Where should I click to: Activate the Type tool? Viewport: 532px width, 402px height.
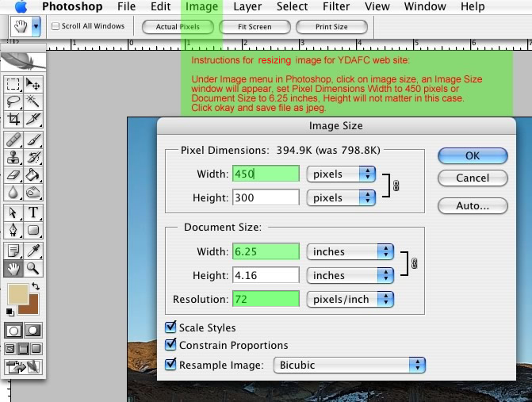pos(33,212)
